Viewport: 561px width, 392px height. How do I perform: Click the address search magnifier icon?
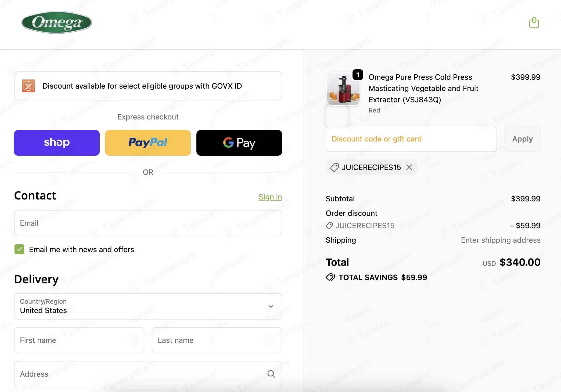(271, 374)
